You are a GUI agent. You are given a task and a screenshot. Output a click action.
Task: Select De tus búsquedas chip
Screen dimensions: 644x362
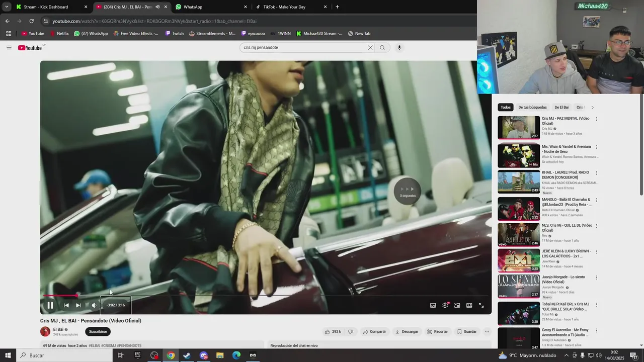coord(532,108)
